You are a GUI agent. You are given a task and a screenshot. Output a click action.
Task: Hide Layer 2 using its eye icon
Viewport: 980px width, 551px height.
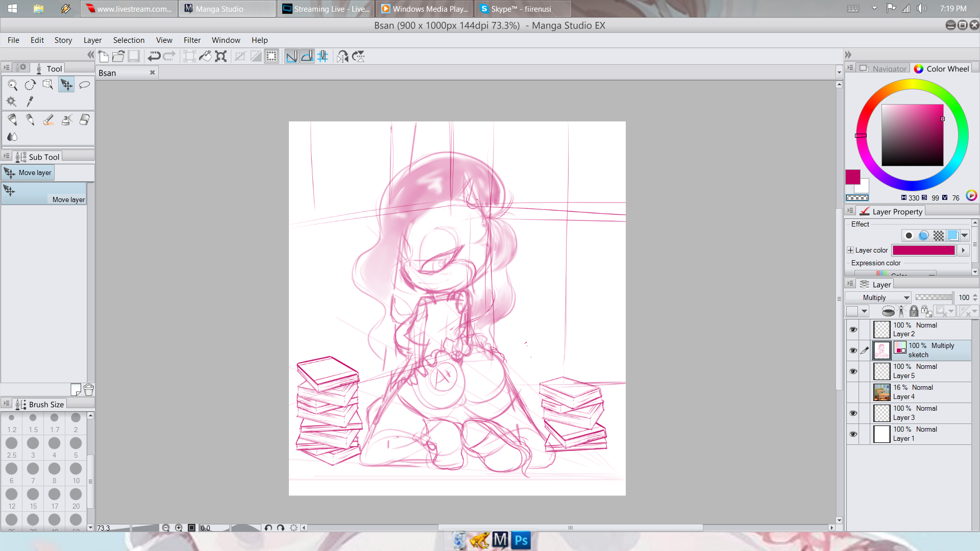click(853, 330)
